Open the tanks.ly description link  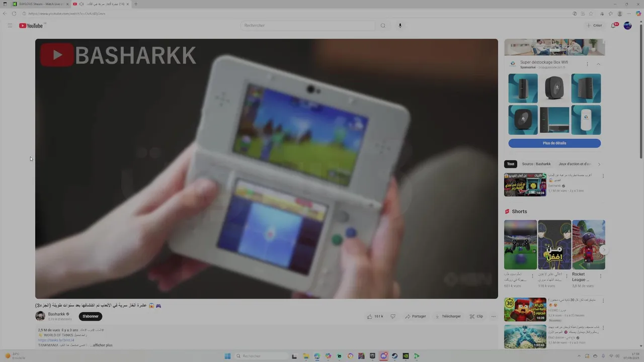pos(56,340)
